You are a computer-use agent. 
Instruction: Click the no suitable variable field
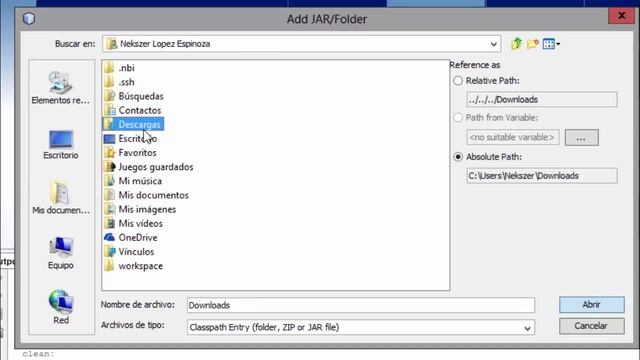pos(513,137)
